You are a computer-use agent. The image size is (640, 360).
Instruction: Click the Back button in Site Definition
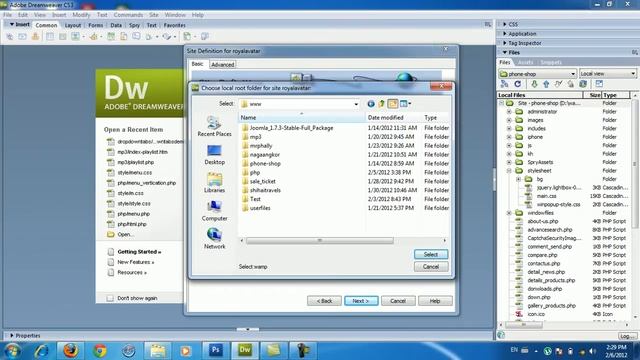tap(324, 301)
